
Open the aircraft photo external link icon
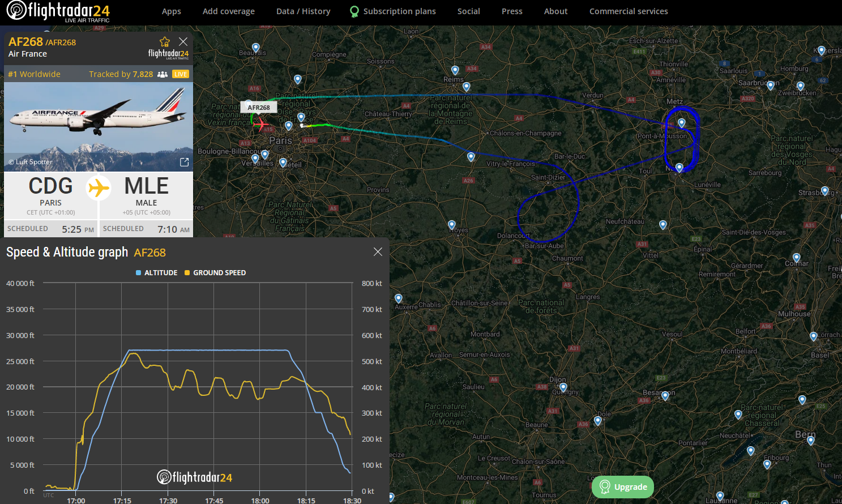pos(184,162)
